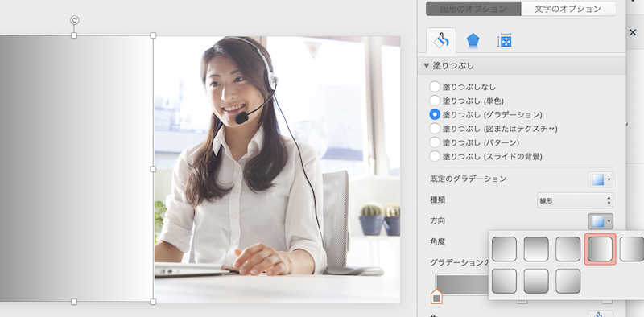Click the bottom-right corner handle of gradient rectangle

pyautogui.click(x=153, y=302)
